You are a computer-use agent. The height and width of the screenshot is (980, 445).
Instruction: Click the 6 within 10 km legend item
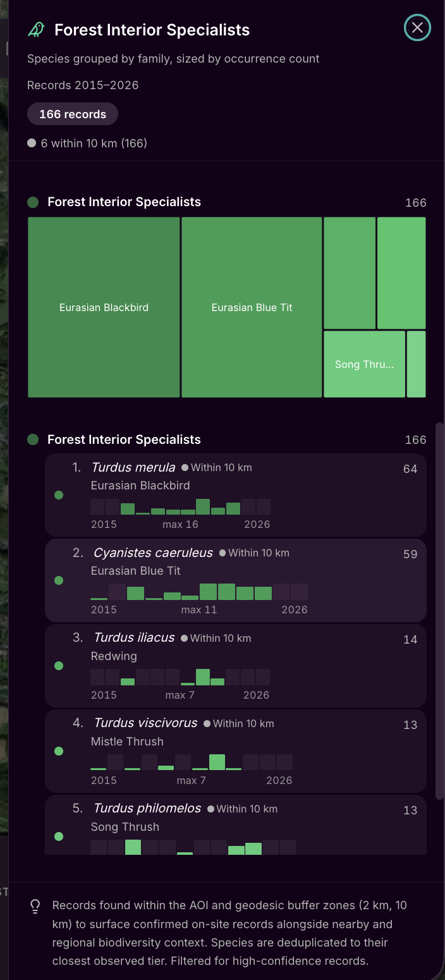click(x=87, y=144)
